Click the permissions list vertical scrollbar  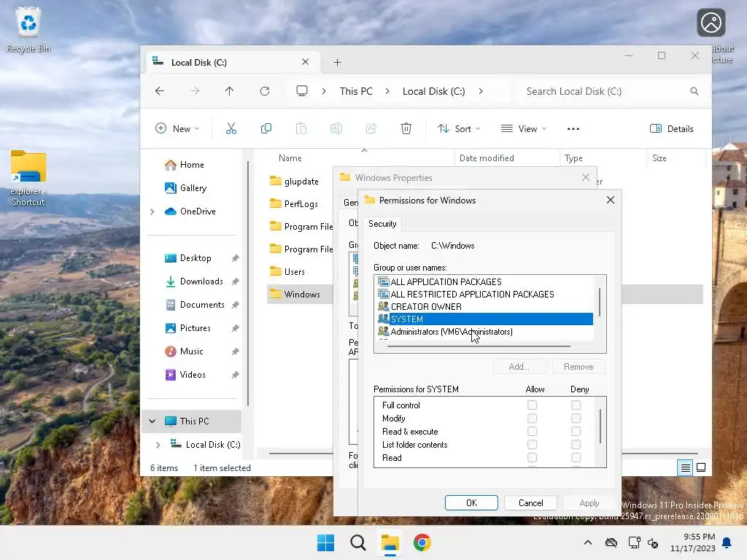600,426
